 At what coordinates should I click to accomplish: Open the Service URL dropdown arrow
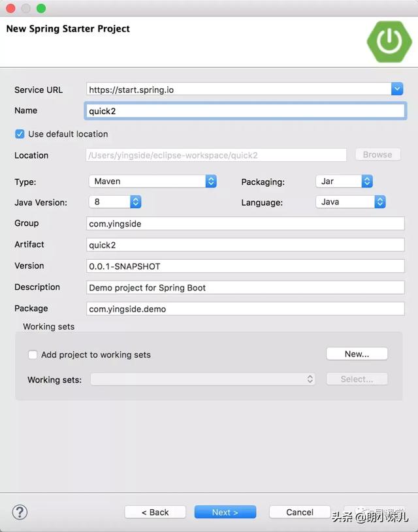pos(397,89)
